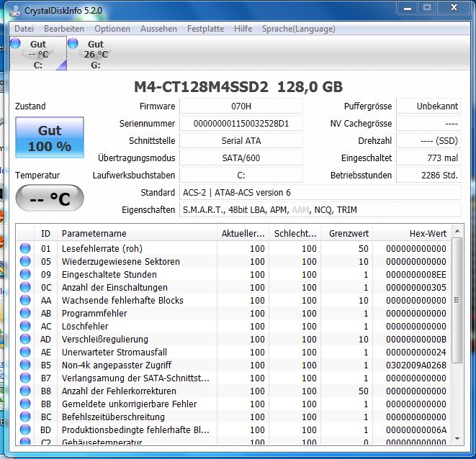476x459 pixels.
Task: Select the Befehlszeitüberschreitung parameter name
Action: (113, 417)
